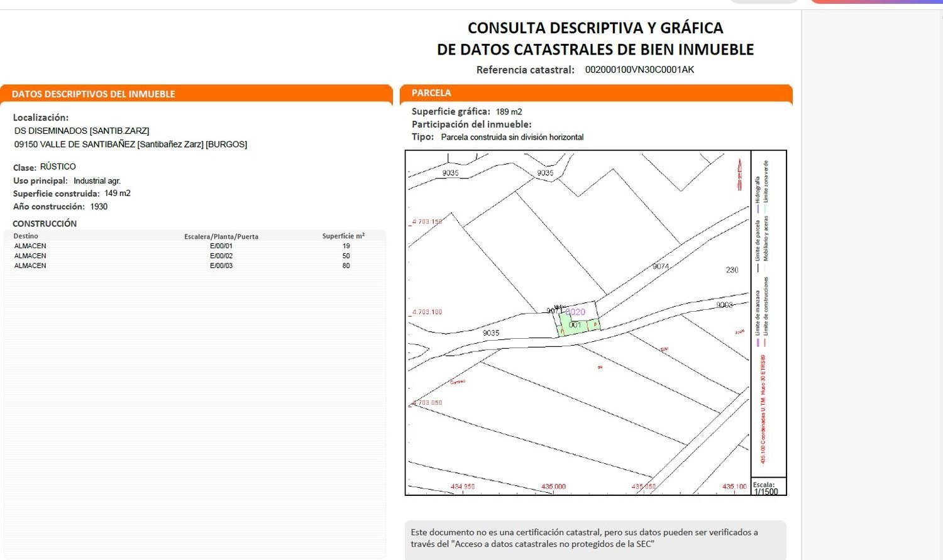
Task: Click the road label "9003" on the map
Action: click(725, 305)
